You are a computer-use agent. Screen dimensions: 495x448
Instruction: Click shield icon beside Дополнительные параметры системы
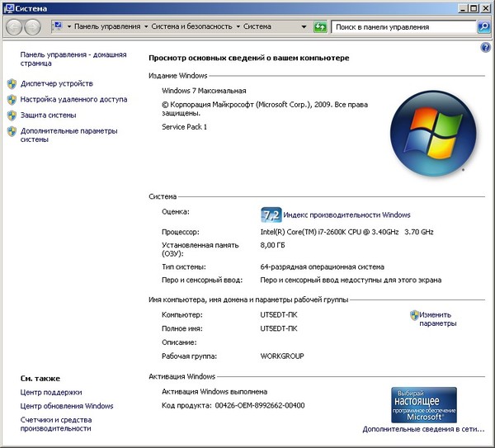[x=12, y=131]
